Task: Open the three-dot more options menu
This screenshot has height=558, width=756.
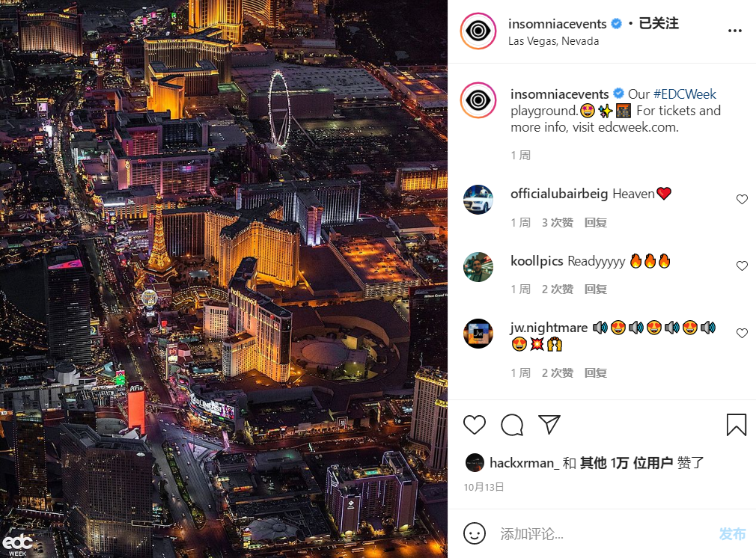Action: tap(735, 31)
